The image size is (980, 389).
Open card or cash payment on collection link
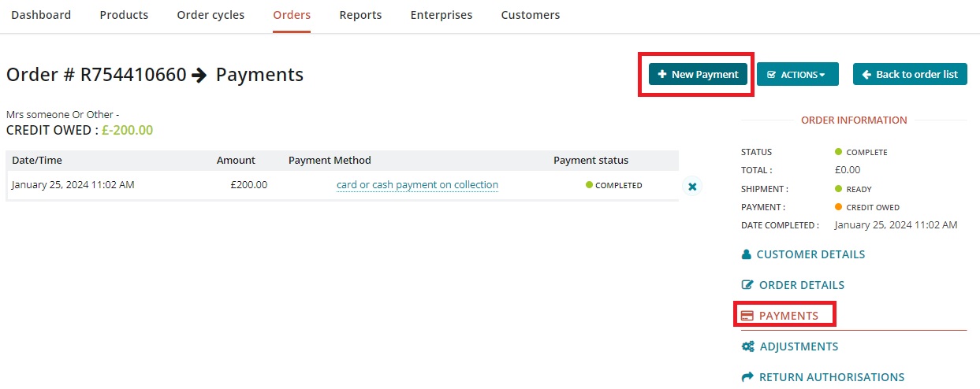[417, 185]
